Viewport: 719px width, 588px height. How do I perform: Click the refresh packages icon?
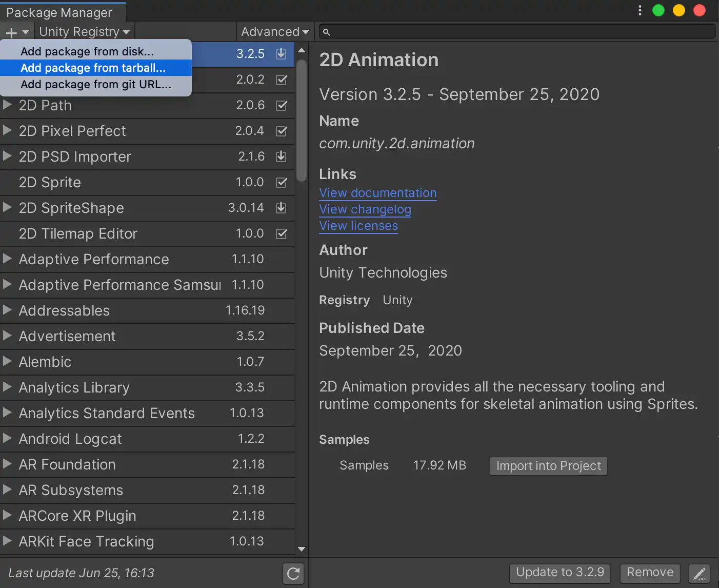293,574
